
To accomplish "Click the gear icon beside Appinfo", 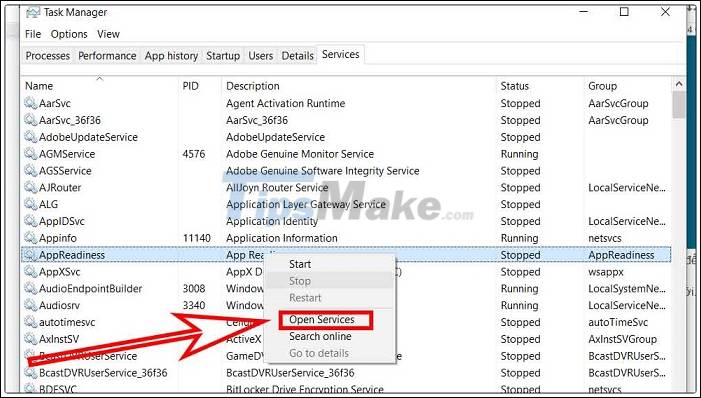I will [x=30, y=238].
